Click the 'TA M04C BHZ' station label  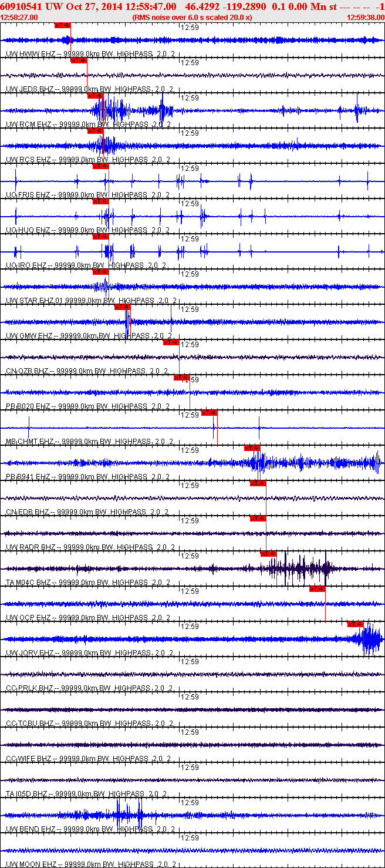point(28,583)
